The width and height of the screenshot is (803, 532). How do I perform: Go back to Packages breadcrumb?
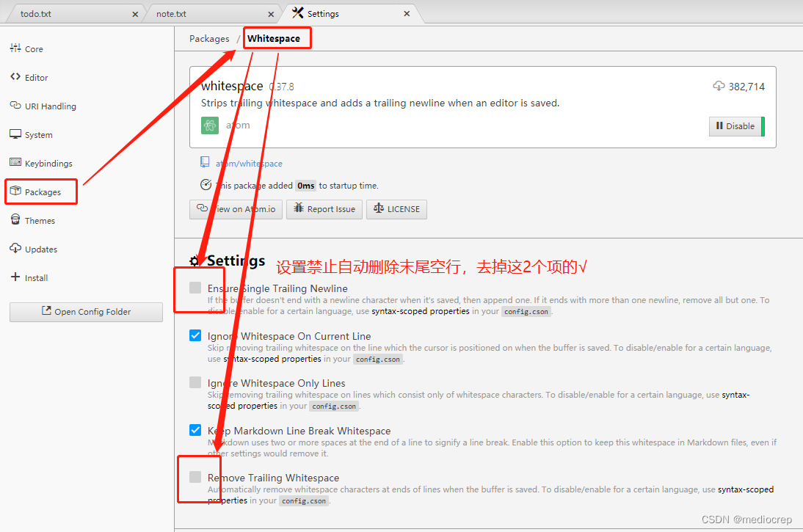tap(209, 39)
